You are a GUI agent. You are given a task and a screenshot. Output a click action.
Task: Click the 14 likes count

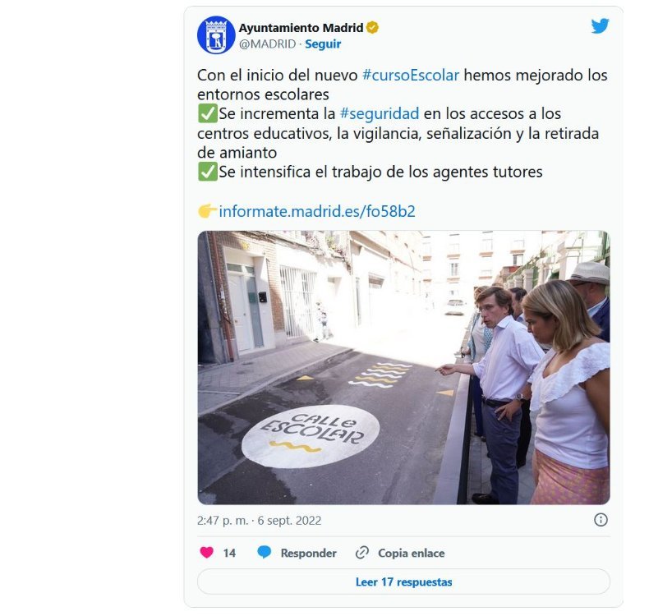tap(229, 553)
